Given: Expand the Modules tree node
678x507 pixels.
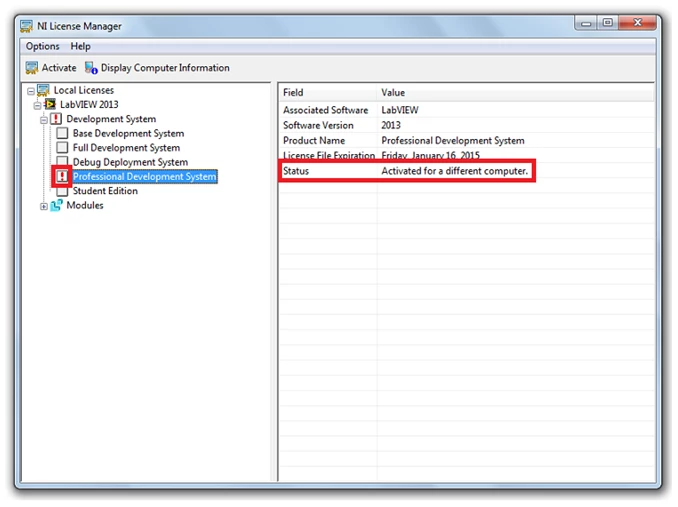Looking at the screenshot, I should click(x=44, y=207).
